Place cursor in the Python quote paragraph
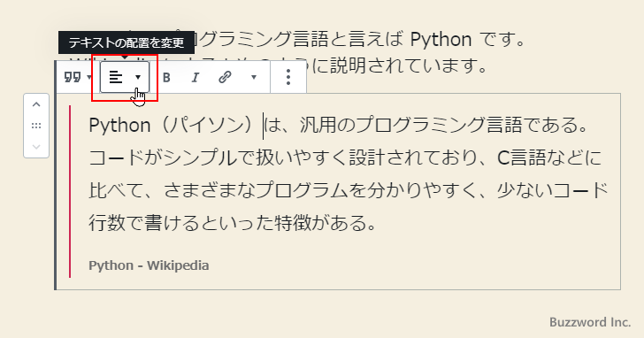The height and width of the screenshot is (338, 644). [x=349, y=174]
